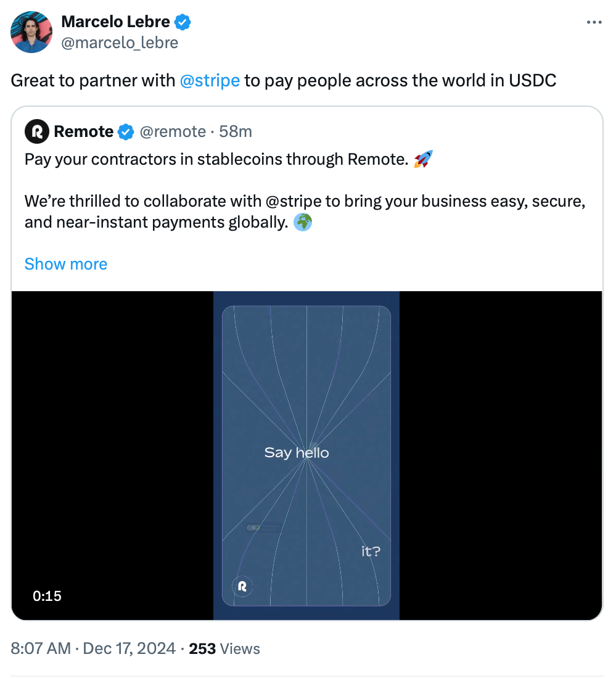Click the rocket emoji in quoted post

[x=423, y=159]
